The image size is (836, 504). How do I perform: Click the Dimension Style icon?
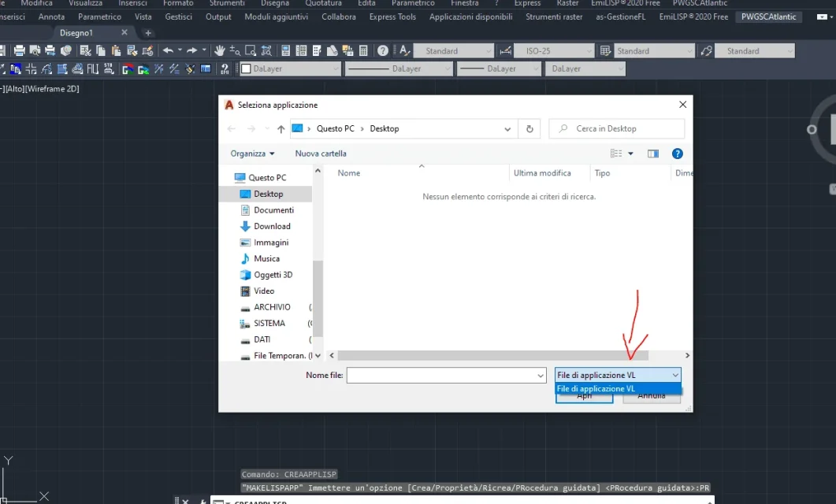tap(505, 50)
